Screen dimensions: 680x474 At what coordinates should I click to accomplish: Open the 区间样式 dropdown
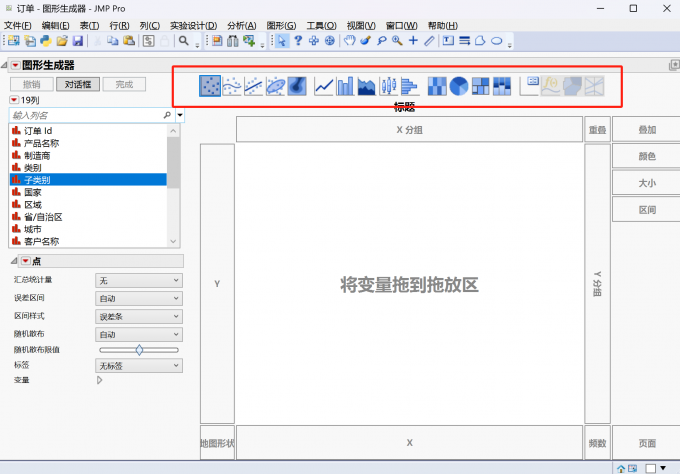(x=139, y=317)
